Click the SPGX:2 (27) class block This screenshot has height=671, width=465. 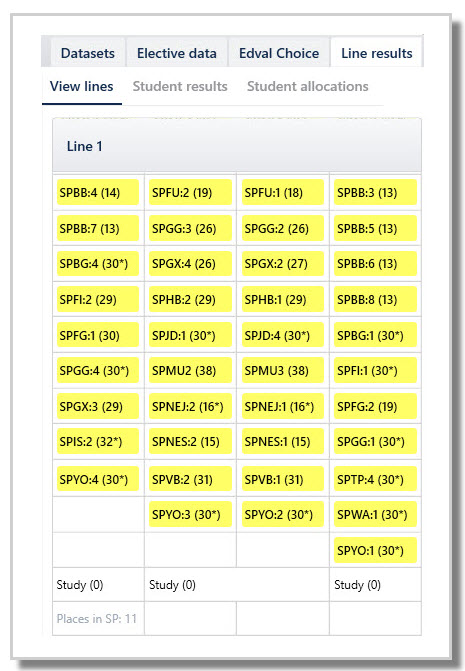pos(283,264)
